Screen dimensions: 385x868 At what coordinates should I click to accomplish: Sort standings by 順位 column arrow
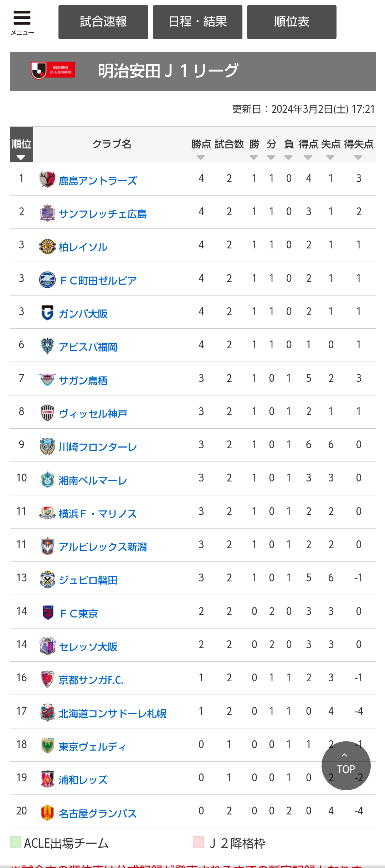tap(21, 157)
